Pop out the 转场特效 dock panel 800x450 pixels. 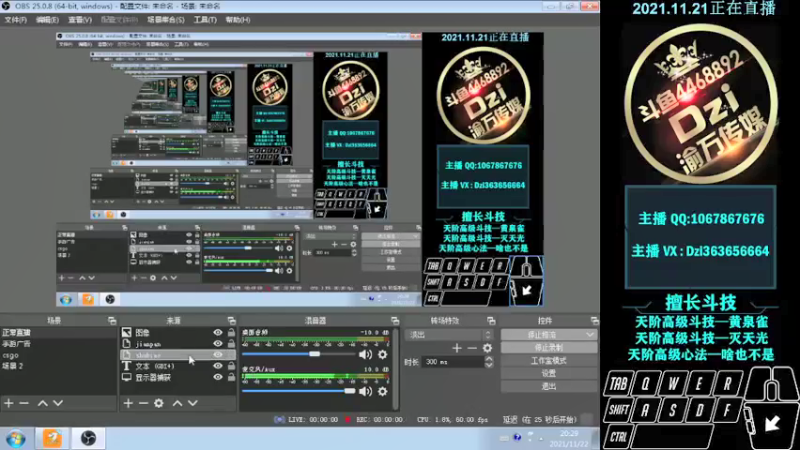coord(491,320)
